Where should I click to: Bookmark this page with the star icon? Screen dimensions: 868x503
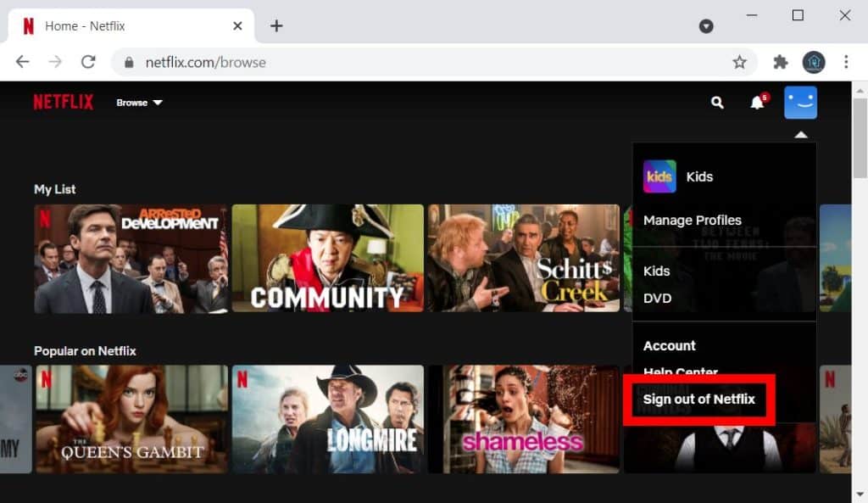pyautogui.click(x=739, y=62)
